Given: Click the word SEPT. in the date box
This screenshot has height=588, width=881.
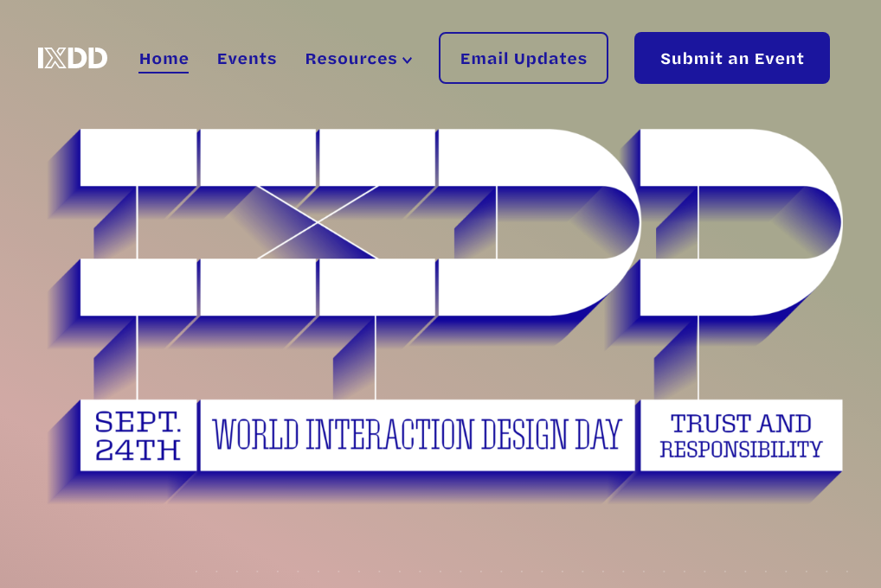Looking at the screenshot, I should (138, 422).
